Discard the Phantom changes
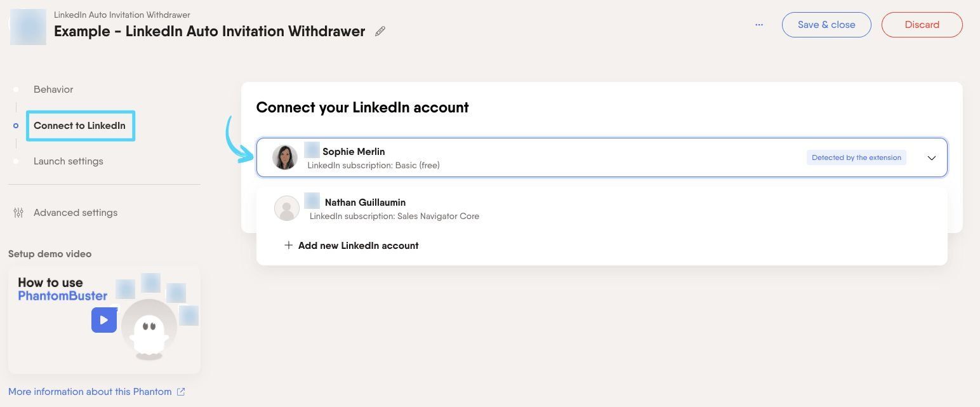The height and width of the screenshot is (407, 980). pos(922,25)
